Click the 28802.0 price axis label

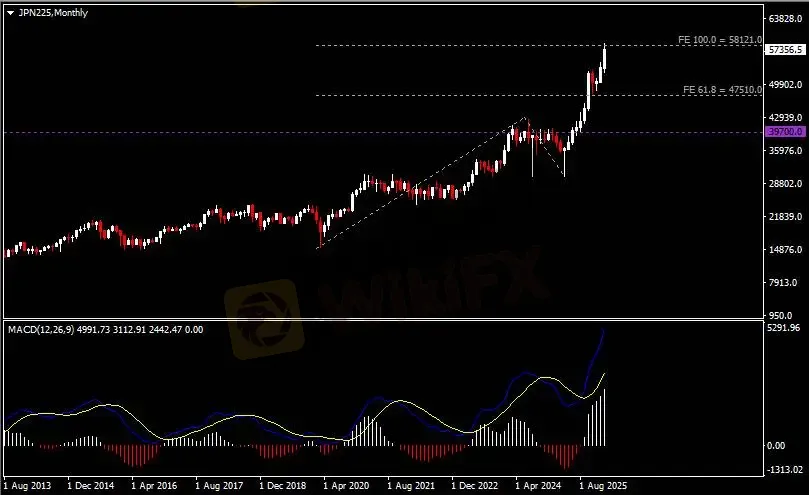click(x=785, y=184)
